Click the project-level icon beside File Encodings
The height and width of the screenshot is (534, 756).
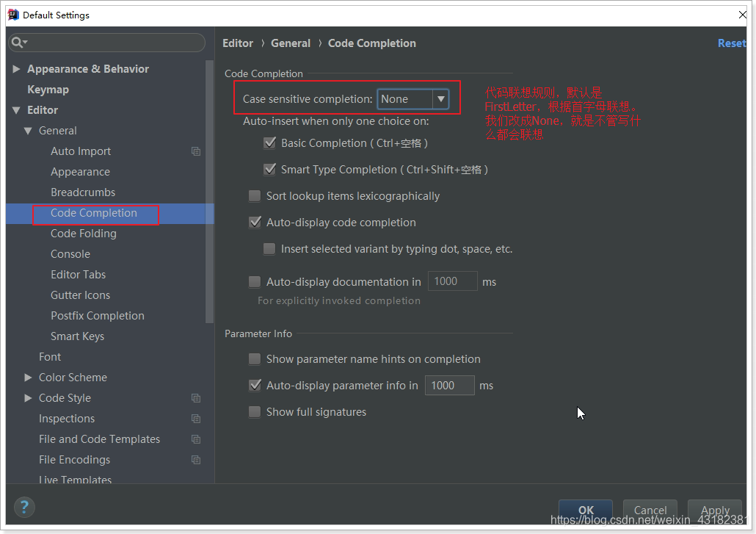pos(196,460)
